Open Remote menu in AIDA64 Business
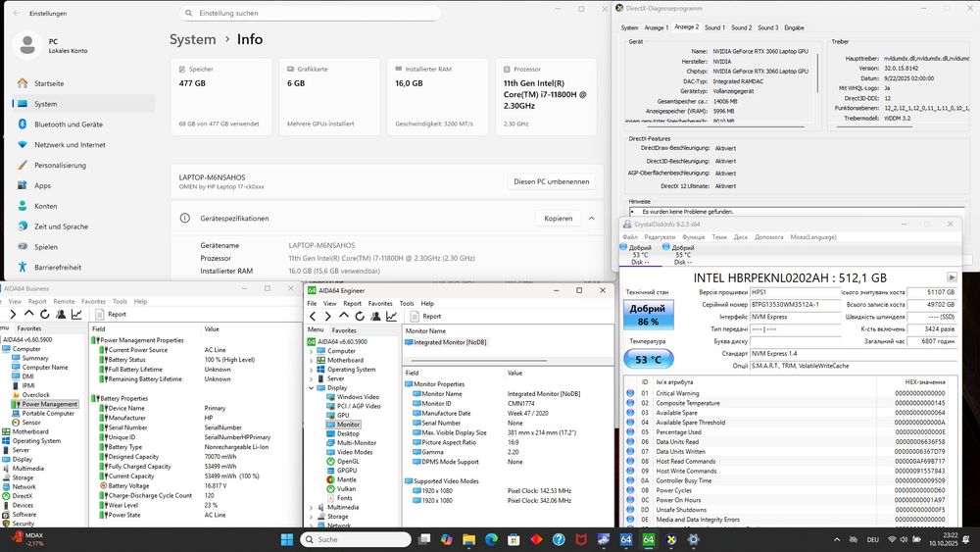Image resolution: width=980 pixels, height=552 pixels. click(64, 301)
